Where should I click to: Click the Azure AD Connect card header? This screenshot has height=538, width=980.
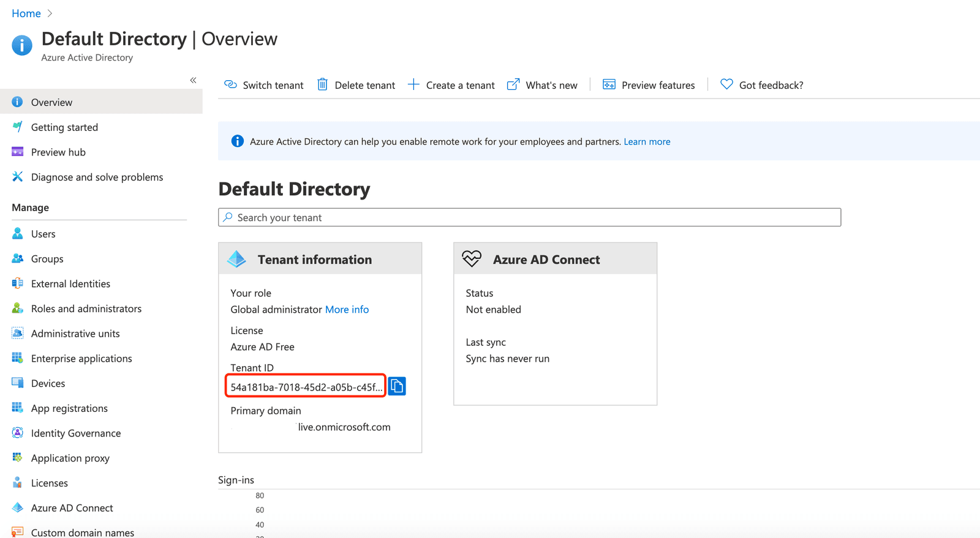coord(555,259)
